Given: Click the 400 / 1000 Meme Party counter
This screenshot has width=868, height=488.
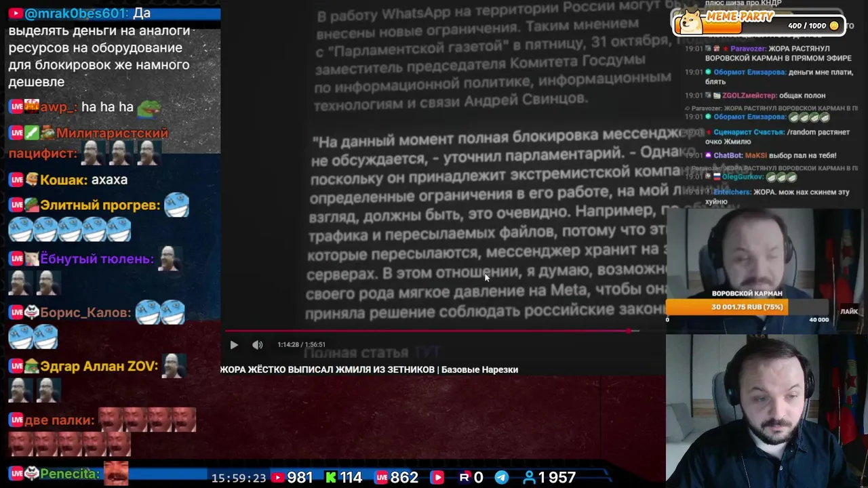Looking at the screenshot, I should (807, 26).
